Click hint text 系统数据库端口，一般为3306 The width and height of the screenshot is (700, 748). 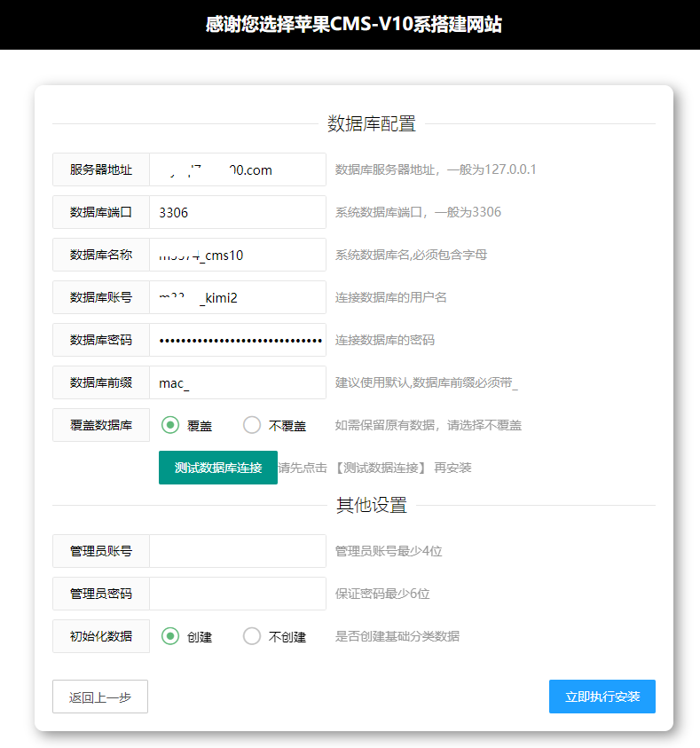418,212
